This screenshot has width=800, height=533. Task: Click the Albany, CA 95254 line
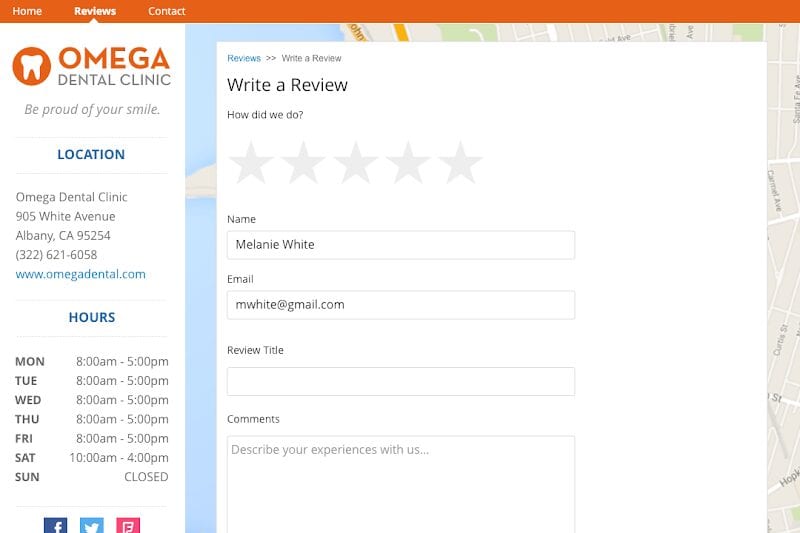pos(63,236)
